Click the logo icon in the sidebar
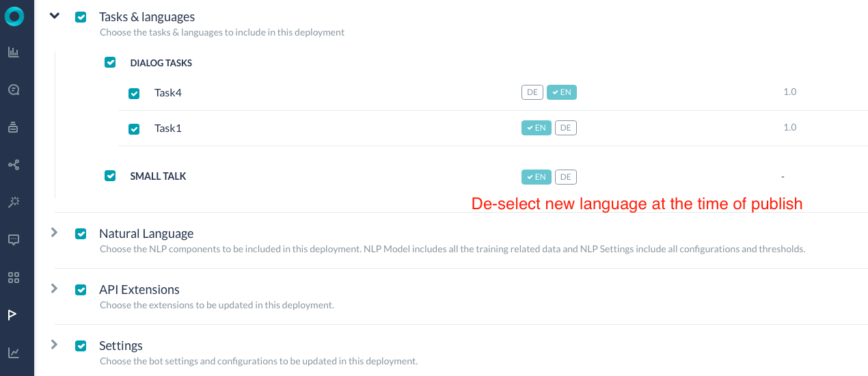Viewport: 868px width, 376px height. [14, 16]
